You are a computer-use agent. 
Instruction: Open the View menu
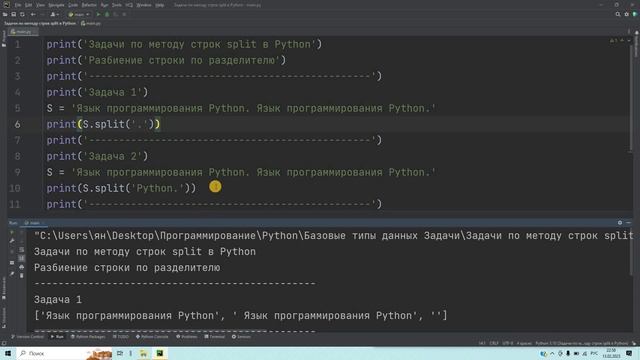click(x=40, y=5)
